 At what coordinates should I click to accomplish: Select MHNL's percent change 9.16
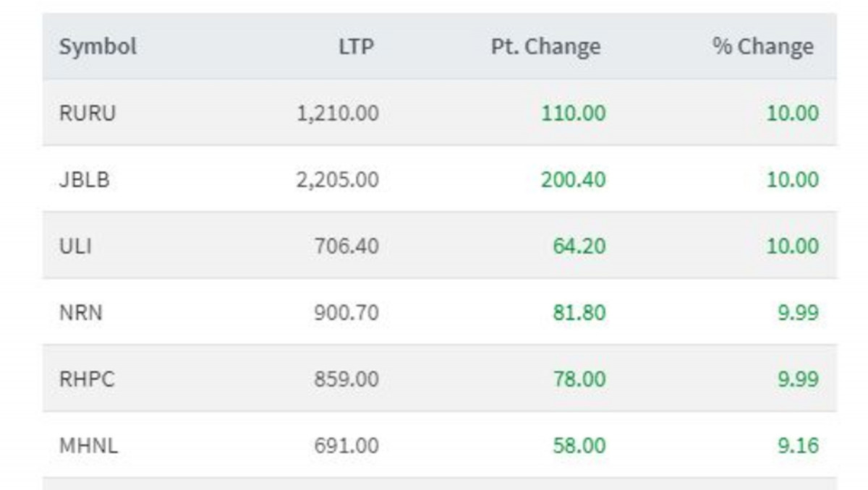click(x=798, y=445)
